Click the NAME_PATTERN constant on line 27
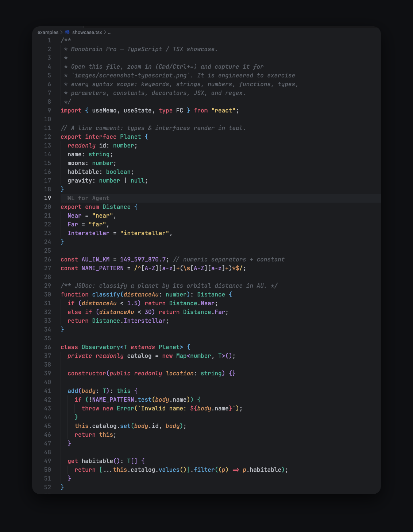The image size is (413, 532). click(x=103, y=268)
